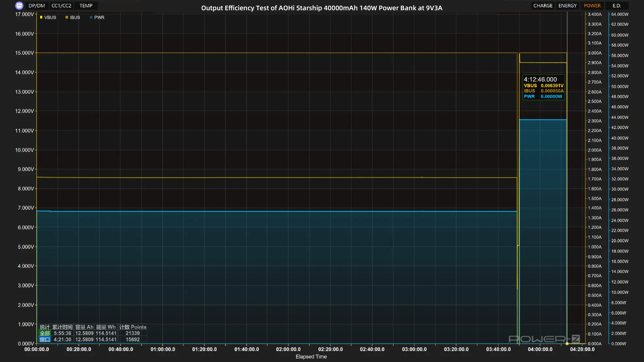Switch to the CC1/CC2 tab
Screen dimensions: 644x362
61,6
